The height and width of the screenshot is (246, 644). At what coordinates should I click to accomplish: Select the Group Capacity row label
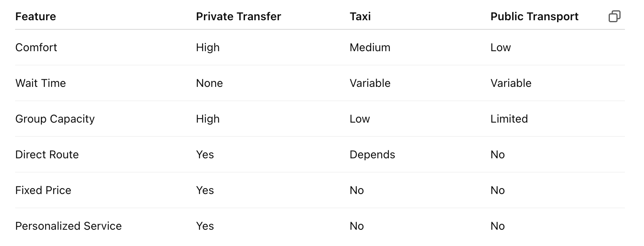(55, 119)
